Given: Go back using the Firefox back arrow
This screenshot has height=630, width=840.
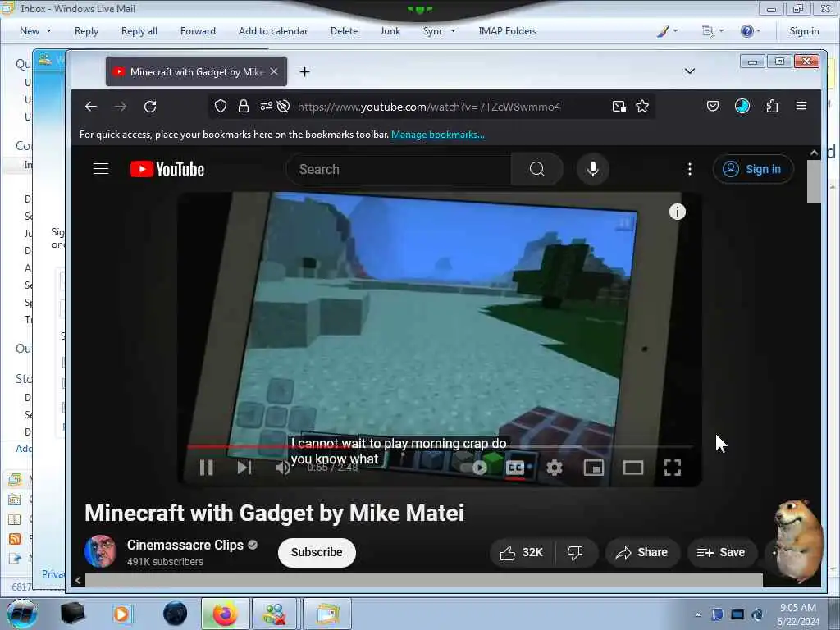Looking at the screenshot, I should tap(91, 107).
